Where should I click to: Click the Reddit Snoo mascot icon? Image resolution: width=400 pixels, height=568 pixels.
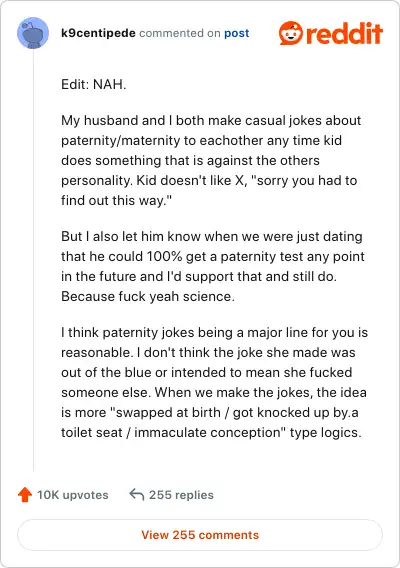[291, 33]
